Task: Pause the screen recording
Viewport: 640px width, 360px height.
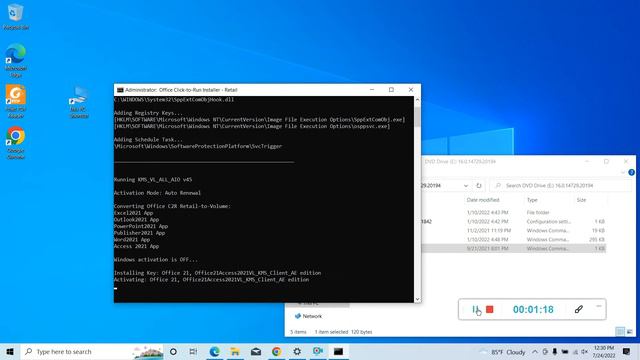Action: (x=476, y=309)
